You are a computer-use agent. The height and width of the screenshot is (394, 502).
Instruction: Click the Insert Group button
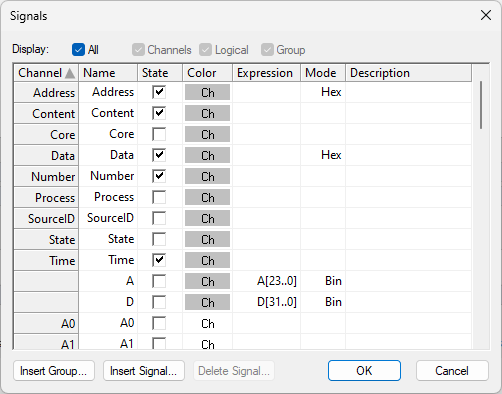pos(54,371)
